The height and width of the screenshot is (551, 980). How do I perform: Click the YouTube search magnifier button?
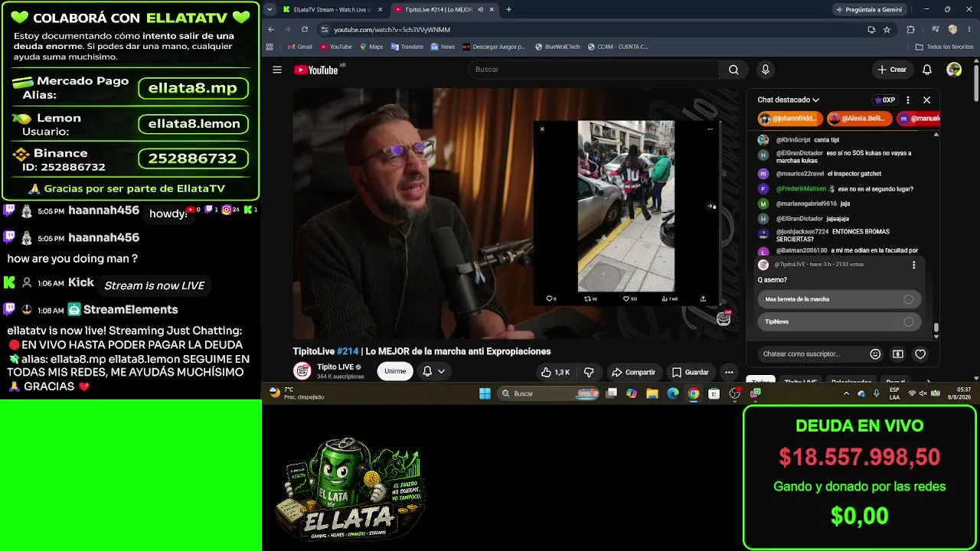pyautogui.click(x=733, y=70)
